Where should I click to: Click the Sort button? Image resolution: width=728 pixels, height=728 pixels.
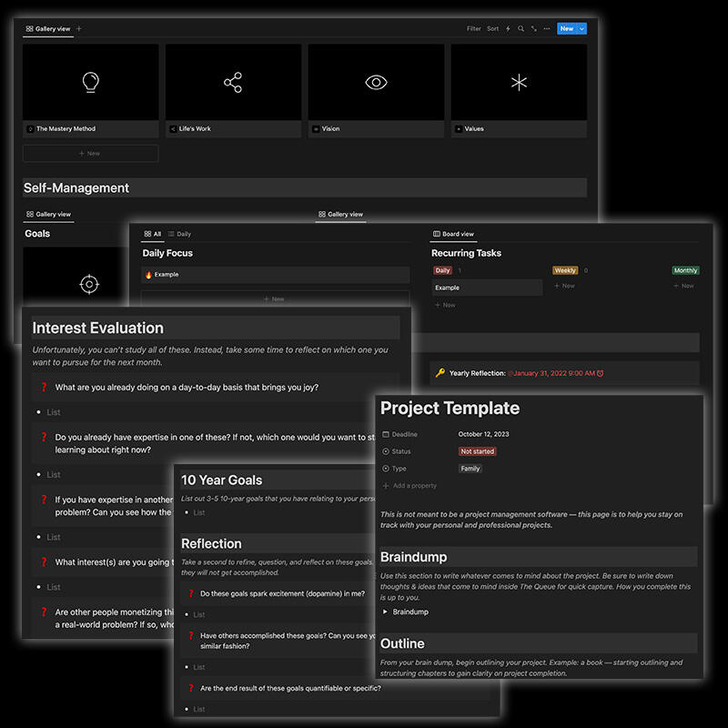click(492, 29)
